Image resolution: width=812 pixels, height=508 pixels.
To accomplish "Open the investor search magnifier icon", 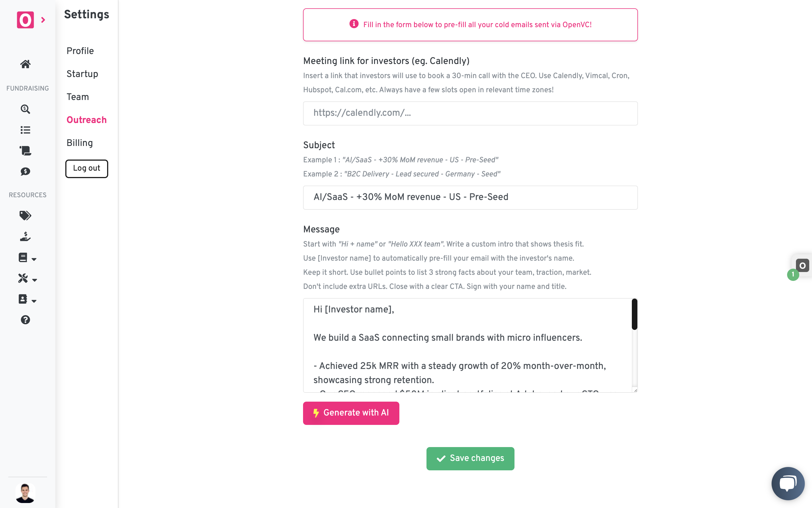I will tap(25, 109).
